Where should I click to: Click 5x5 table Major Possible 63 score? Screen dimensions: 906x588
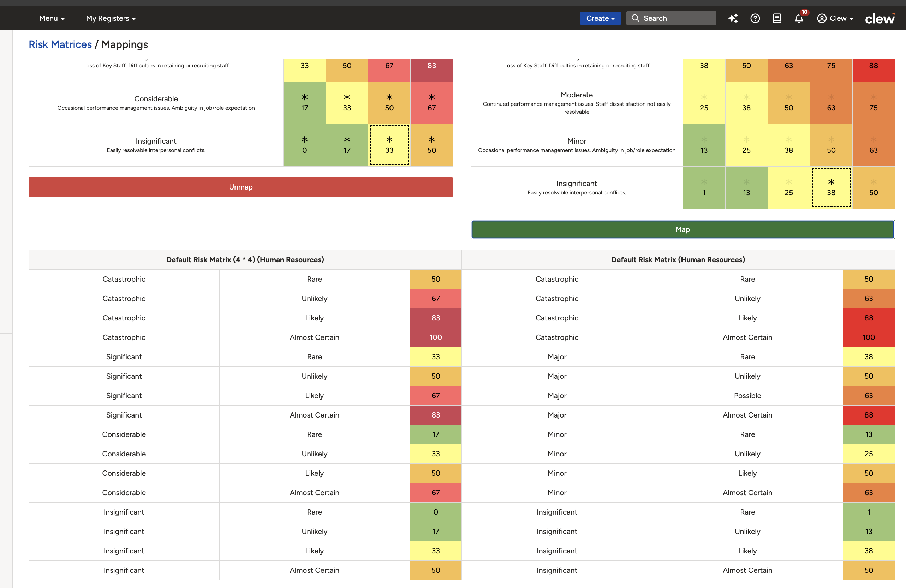click(x=869, y=395)
